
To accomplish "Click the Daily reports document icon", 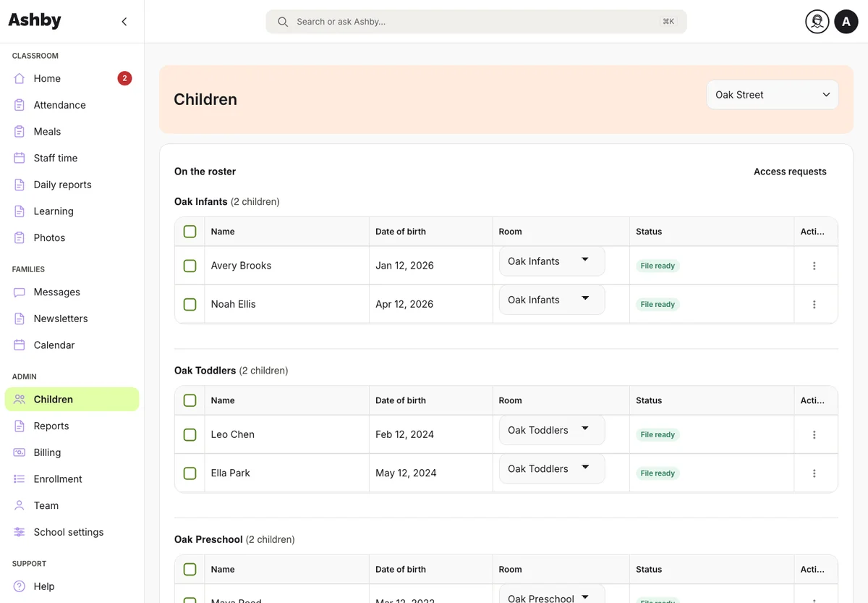I will tap(20, 185).
